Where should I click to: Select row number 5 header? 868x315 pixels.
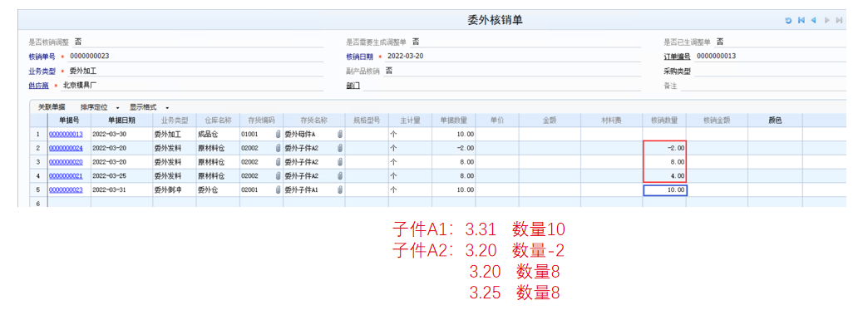click(38, 189)
